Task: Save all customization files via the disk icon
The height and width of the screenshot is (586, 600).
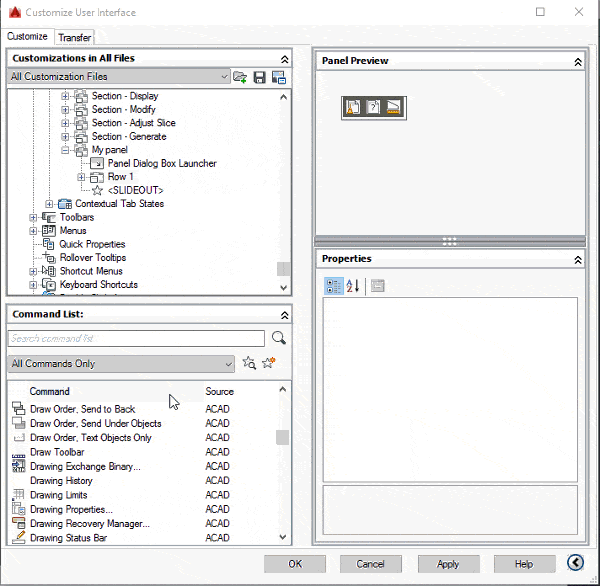Action: tap(260, 77)
